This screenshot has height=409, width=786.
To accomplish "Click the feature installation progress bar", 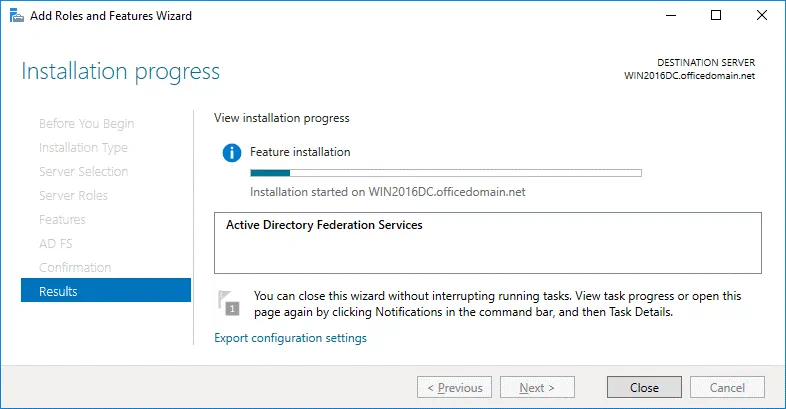I will pos(445,173).
